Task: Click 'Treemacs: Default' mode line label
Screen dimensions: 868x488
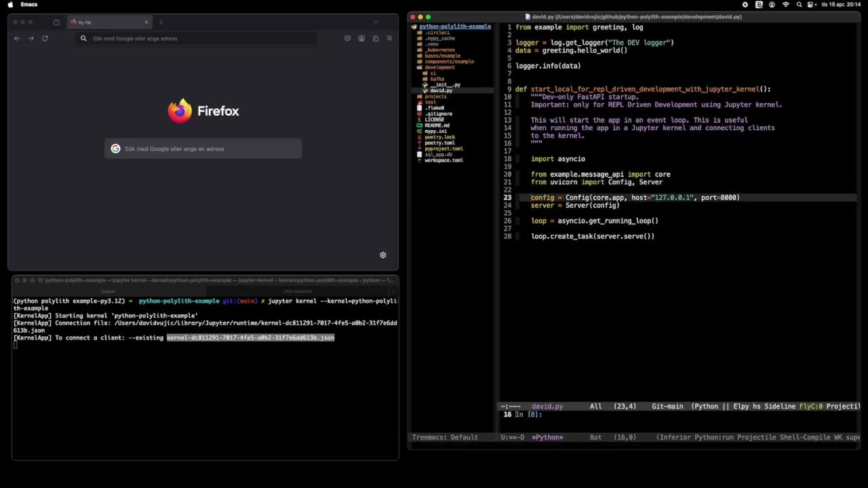Action: pyautogui.click(x=445, y=437)
